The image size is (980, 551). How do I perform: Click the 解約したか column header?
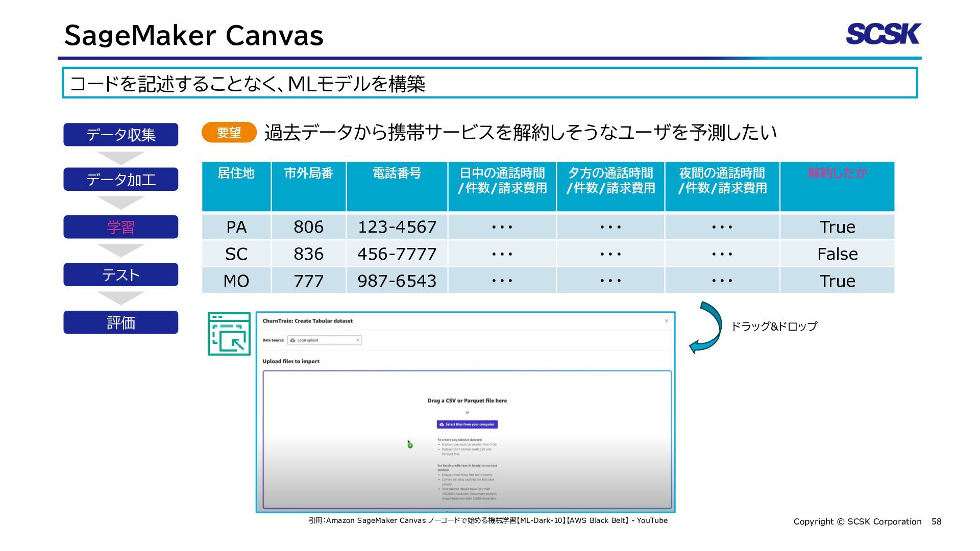(838, 186)
